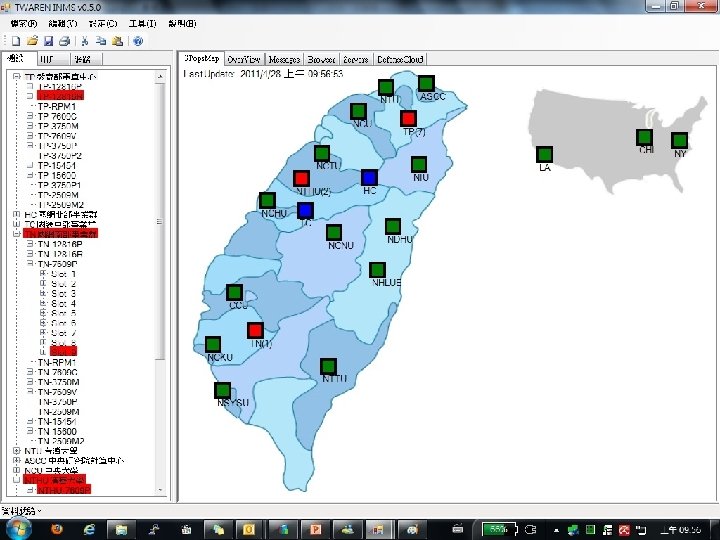This screenshot has width=720, height=540.
Task: Select the NSYSU green node
Action: (223, 390)
